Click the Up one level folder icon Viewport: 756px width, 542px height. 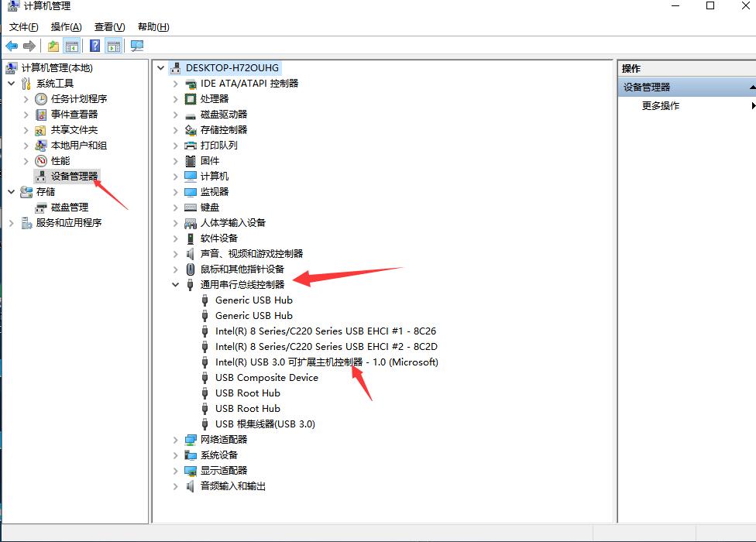point(53,46)
